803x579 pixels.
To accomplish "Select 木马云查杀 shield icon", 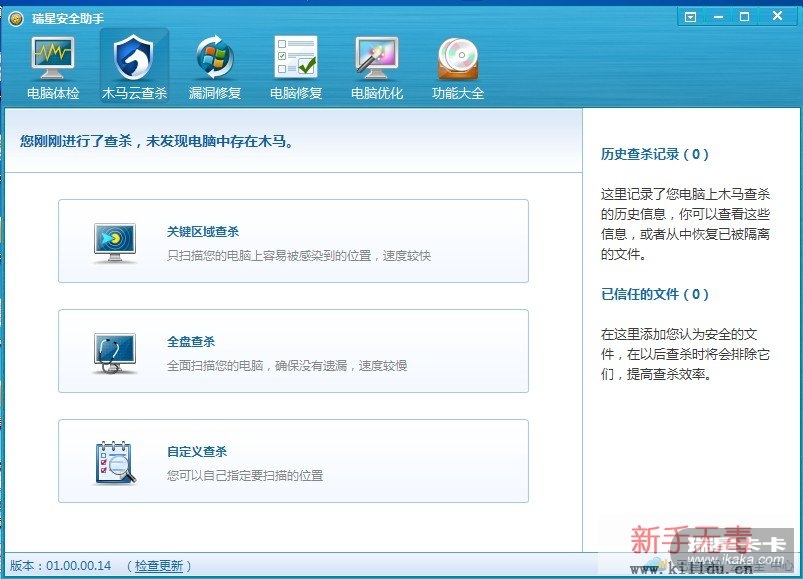I will tap(134, 57).
